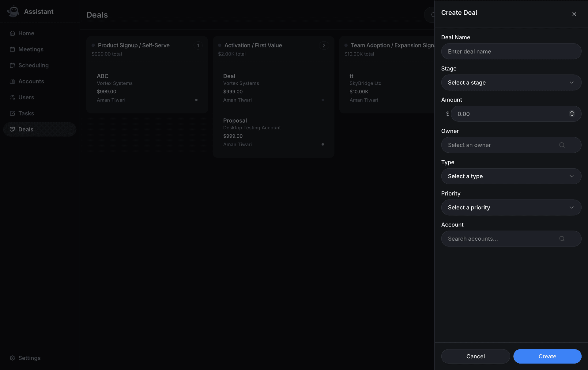
Task: Click the $10.00K total label
Action: pyautogui.click(x=359, y=54)
